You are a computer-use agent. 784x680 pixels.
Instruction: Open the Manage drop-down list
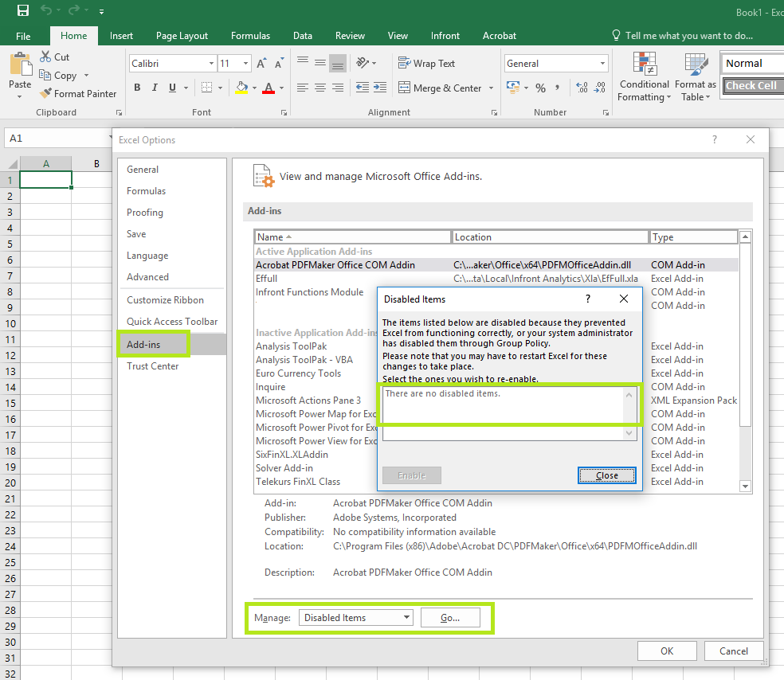(356, 618)
